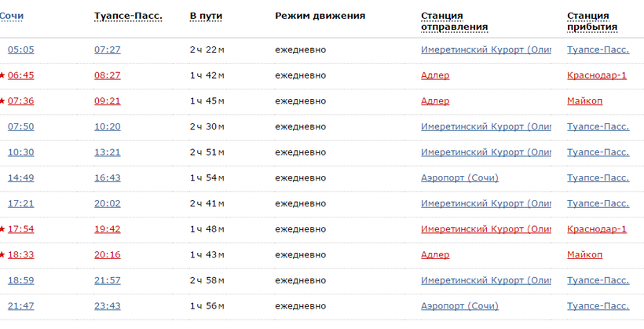Click the red star beside 17:54 departure
The height and width of the screenshot is (329, 644).
pyautogui.click(x=2, y=228)
